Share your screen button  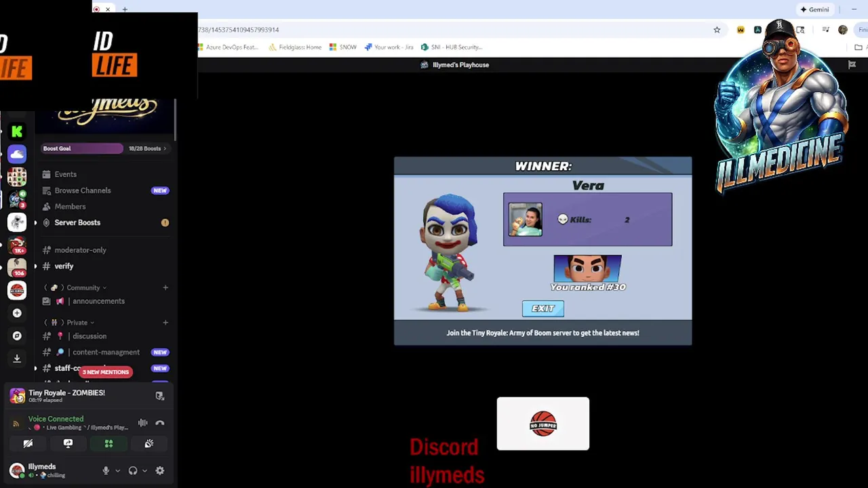coord(68,443)
